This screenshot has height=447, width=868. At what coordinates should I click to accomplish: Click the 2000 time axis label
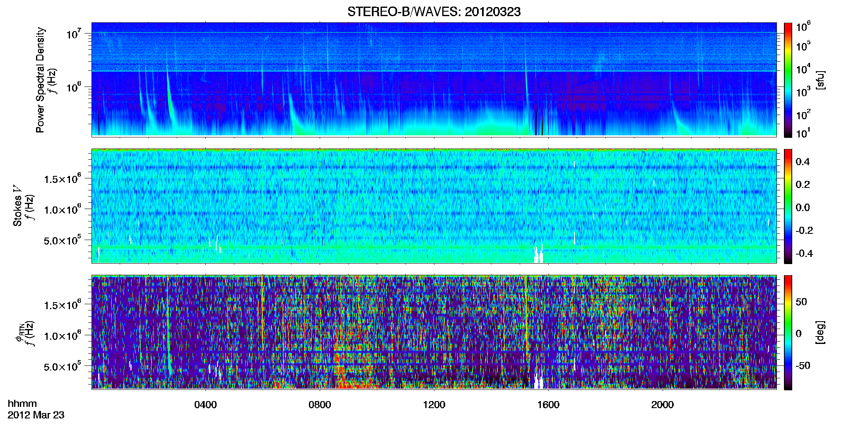663,405
